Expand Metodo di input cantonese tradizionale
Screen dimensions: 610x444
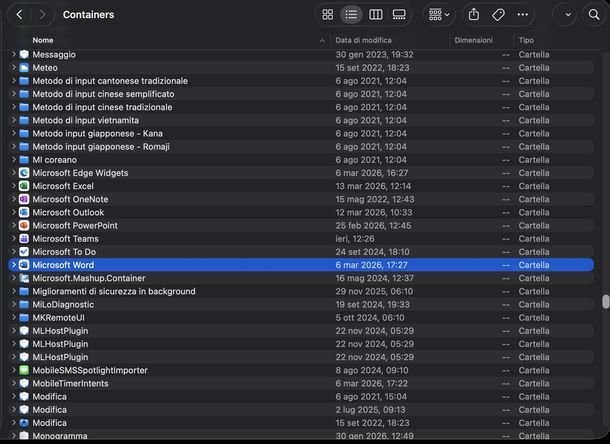click(x=14, y=81)
